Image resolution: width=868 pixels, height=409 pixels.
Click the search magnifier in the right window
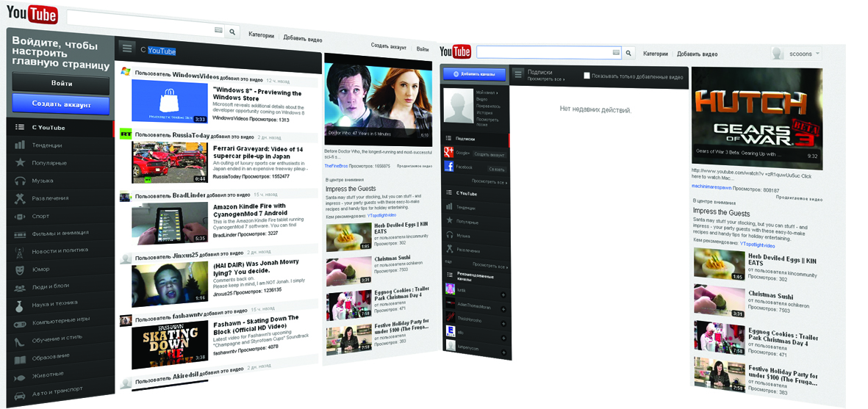click(628, 53)
